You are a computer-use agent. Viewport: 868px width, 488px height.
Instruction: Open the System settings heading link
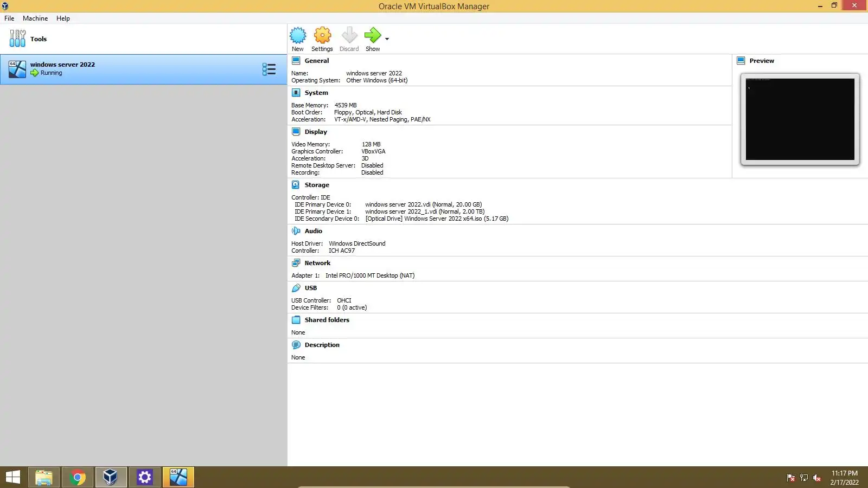tap(316, 93)
